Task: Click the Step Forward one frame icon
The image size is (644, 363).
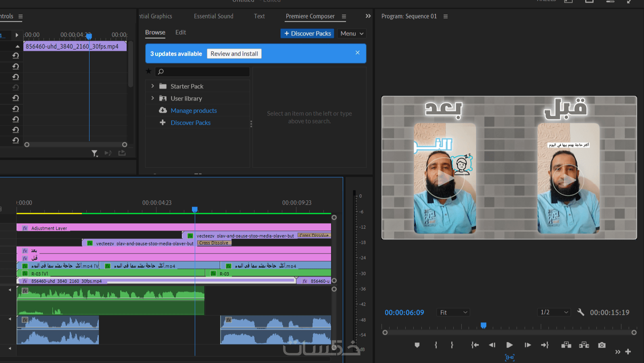Action: tap(527, 345)
